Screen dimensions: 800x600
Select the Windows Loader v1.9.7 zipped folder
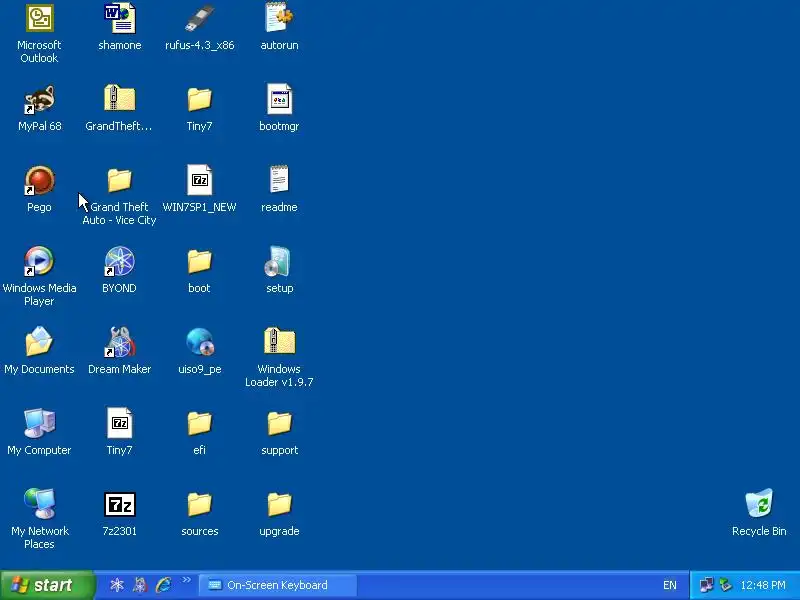[x=279, y=342]
